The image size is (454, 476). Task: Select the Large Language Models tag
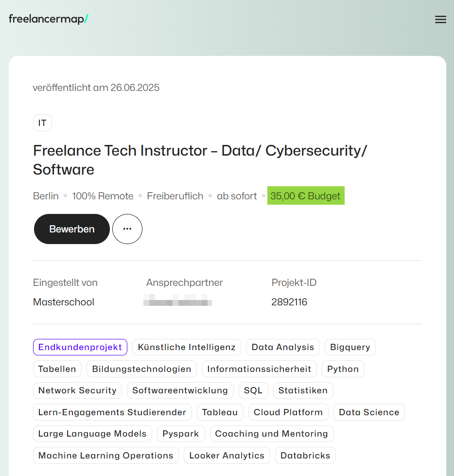pos(92,434)
